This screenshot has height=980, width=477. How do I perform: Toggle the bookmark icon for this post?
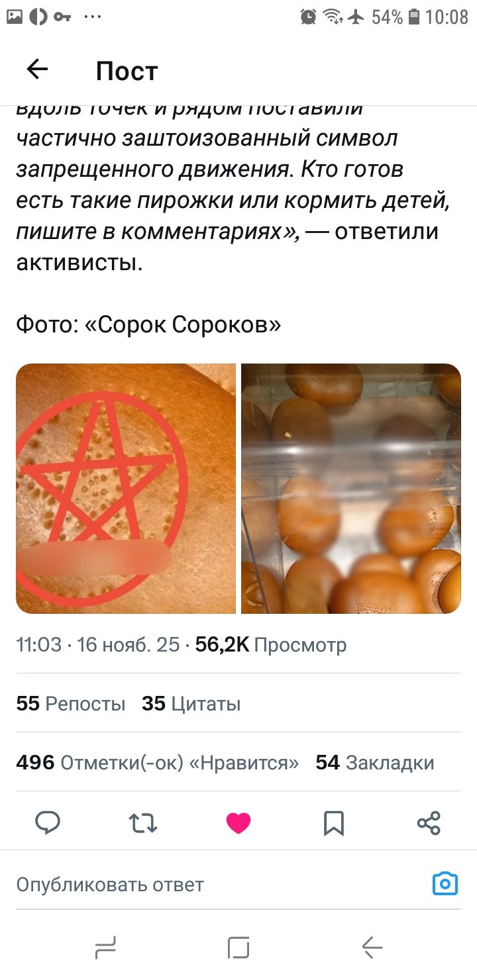[334, 823]
